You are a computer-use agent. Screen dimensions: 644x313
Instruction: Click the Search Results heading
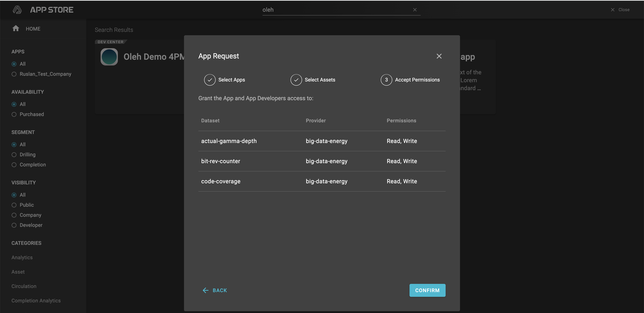click(x=114, y=30)
